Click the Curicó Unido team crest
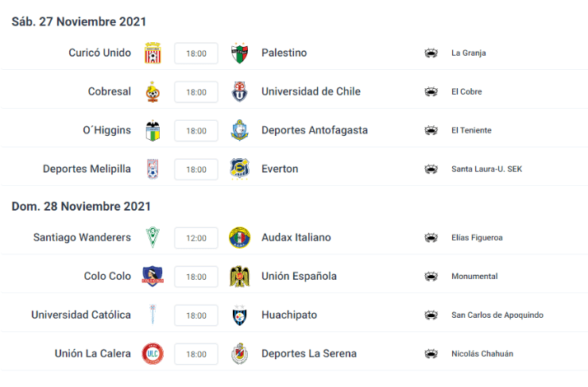Screen dimensions: 588x387 click(x=153, y=53)
